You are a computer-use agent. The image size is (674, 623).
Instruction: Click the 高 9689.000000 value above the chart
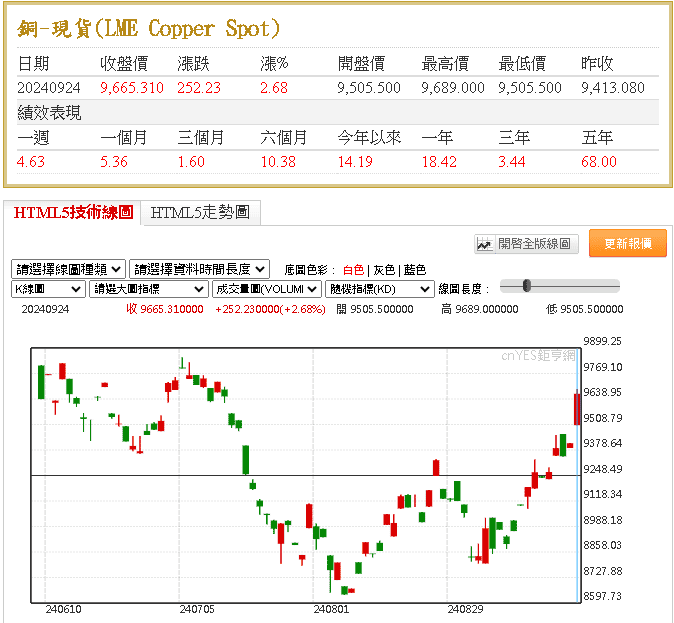(480, 309)
